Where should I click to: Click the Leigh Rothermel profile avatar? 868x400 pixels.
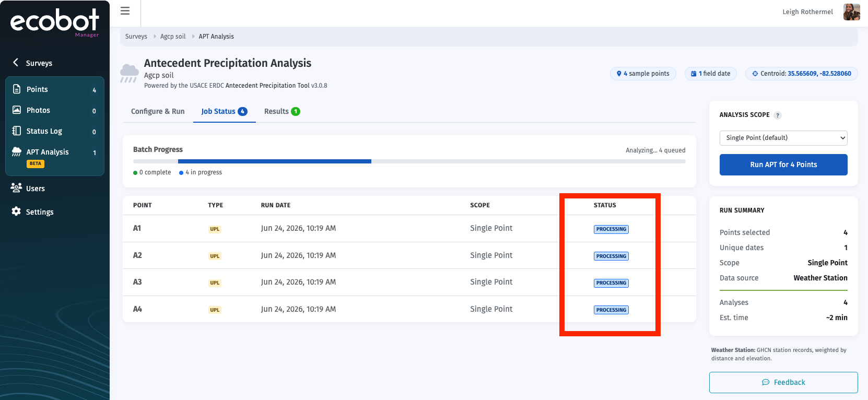851,11
